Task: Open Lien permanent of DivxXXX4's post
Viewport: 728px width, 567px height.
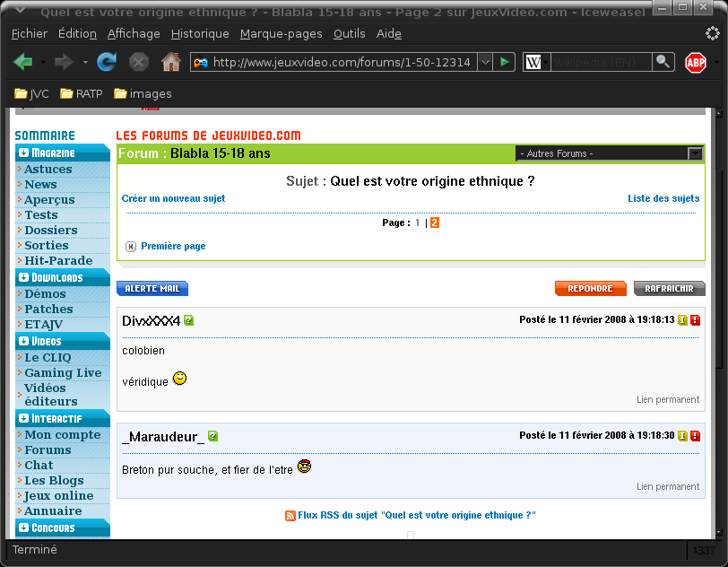Action: click(x=668, y=399)
